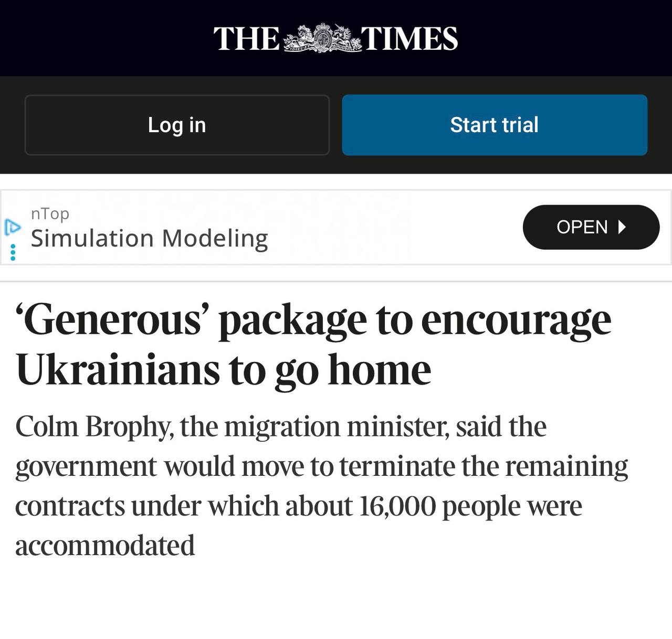Click the word 'encourage' in the headline
672x639 pixels.
point(516,320)
